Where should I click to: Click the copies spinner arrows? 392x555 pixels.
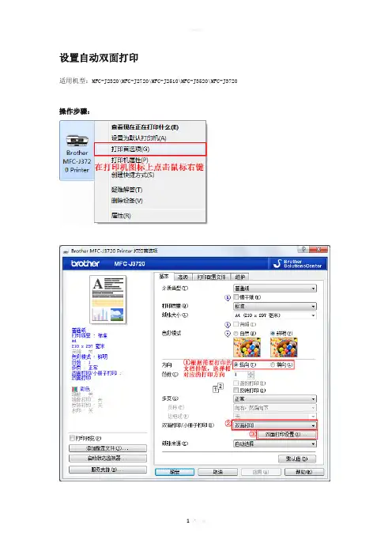tap(251, 375)
